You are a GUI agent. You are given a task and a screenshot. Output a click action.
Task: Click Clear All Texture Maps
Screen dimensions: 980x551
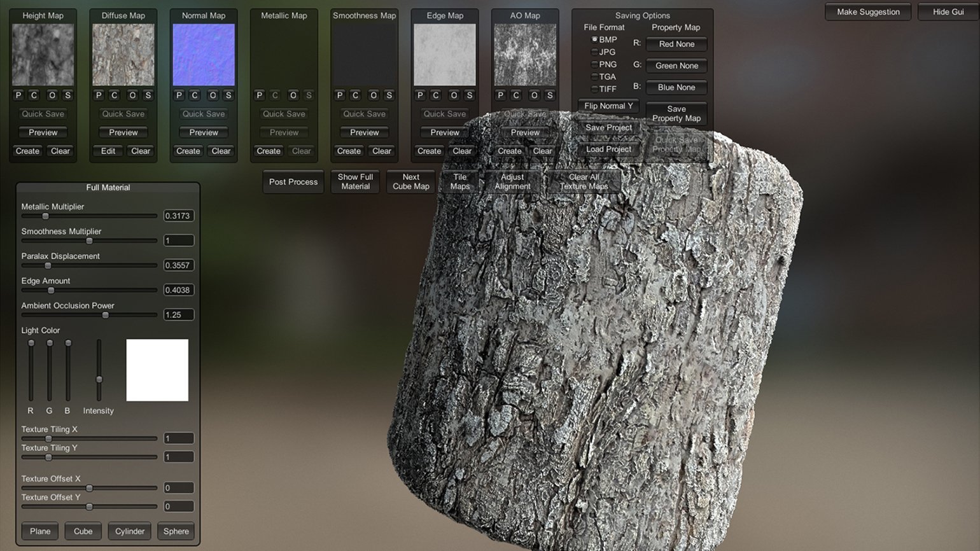click(x=584, y=182)
